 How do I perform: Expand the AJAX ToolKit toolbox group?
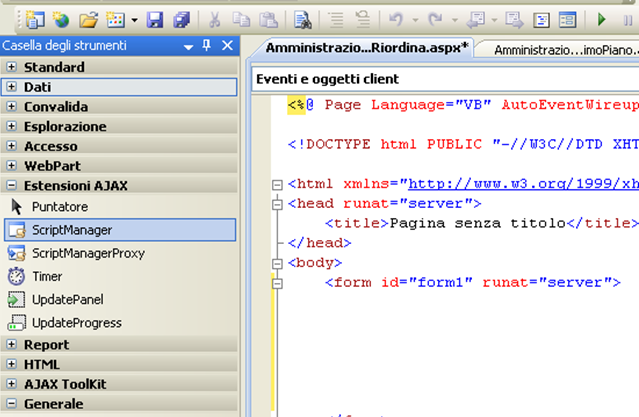(x=11, y=384)
